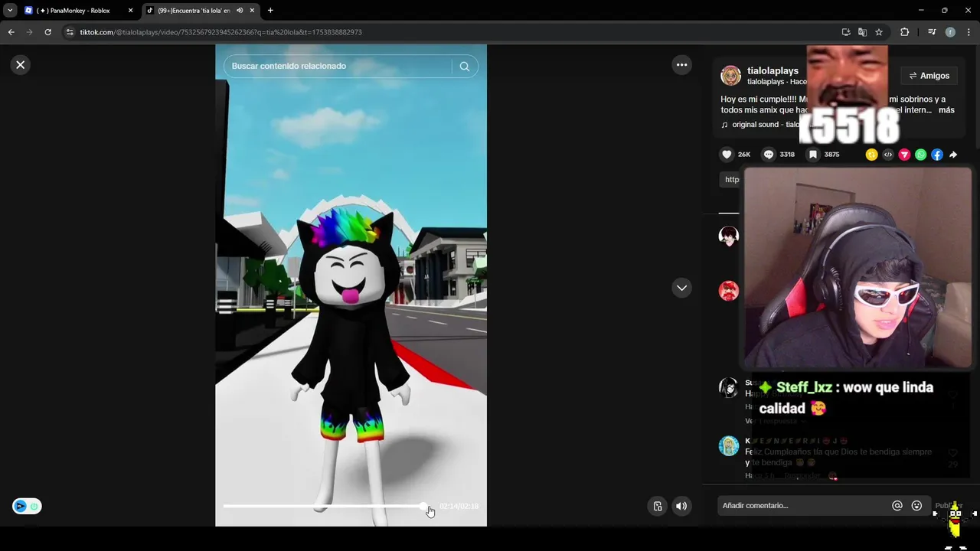Install app via the address bar icon

846,32
